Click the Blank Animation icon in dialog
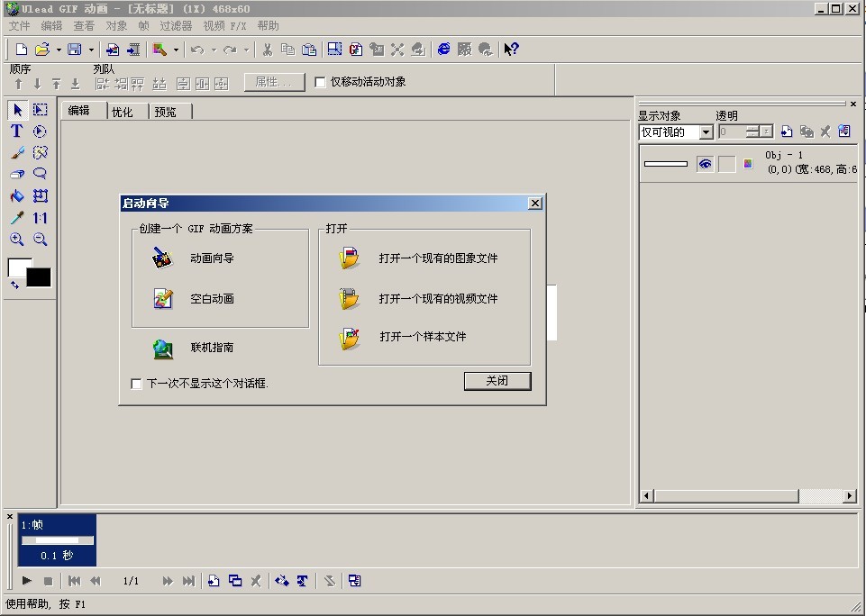The image size is (866, 616). pyautogui.click(x=163, y=299)
